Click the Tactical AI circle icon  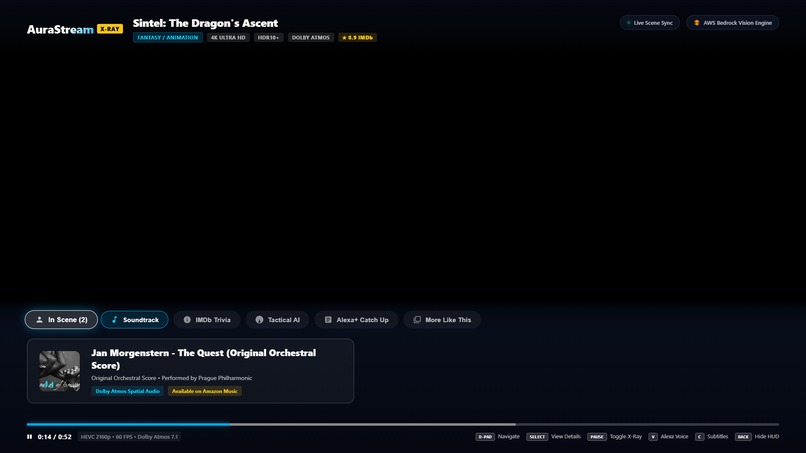[259, 320]
